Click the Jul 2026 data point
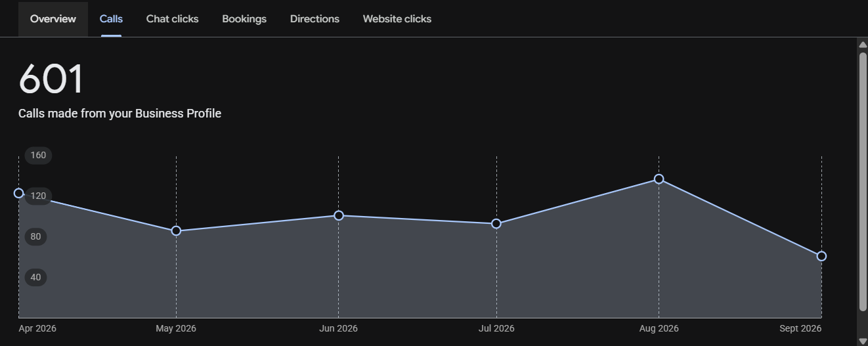This screenshot has width=868, height=346. [496, 224]
